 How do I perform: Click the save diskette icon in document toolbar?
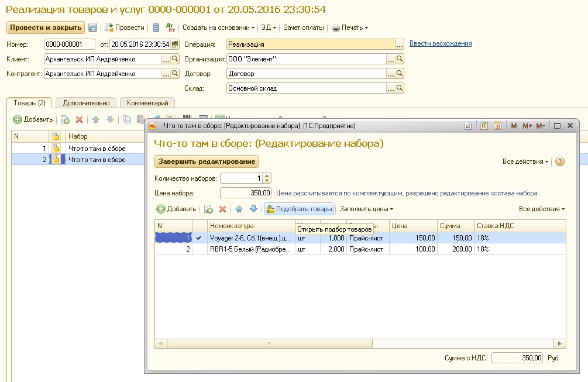click(93, 27)
